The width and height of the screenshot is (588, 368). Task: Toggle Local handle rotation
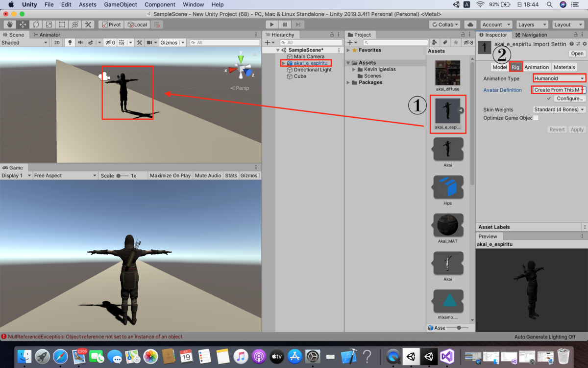pyautogui.click(x=137, y=25)
